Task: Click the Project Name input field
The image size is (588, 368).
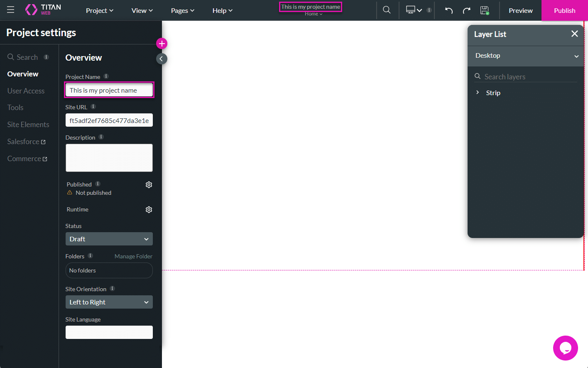Action: 109,91
